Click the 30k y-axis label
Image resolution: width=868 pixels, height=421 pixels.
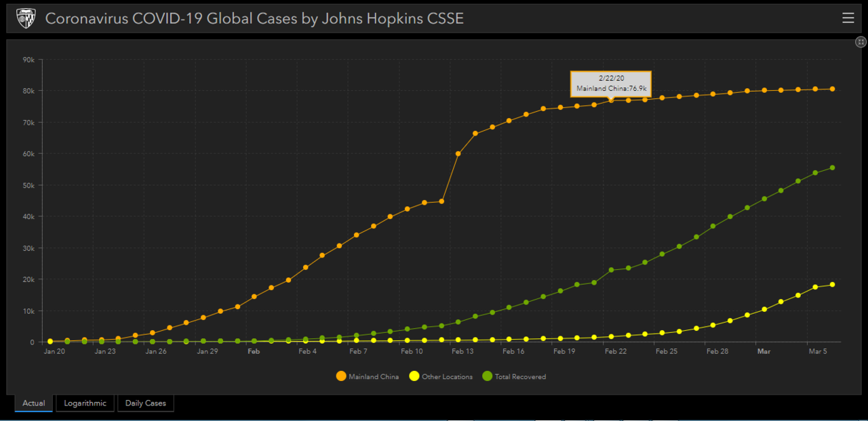28,248
